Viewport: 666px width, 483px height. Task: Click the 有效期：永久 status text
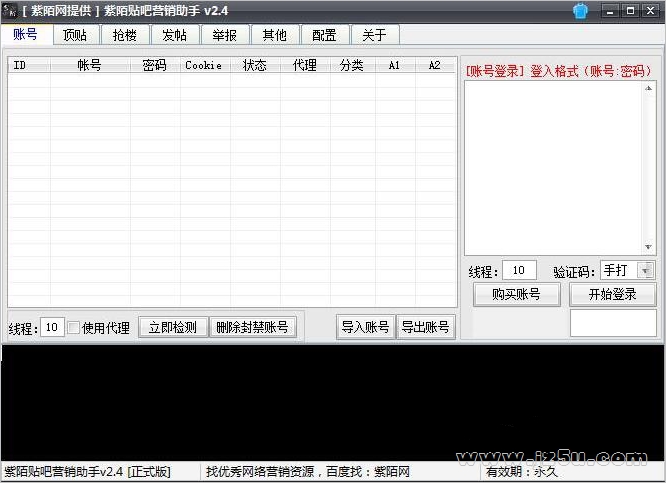[522, 472]
